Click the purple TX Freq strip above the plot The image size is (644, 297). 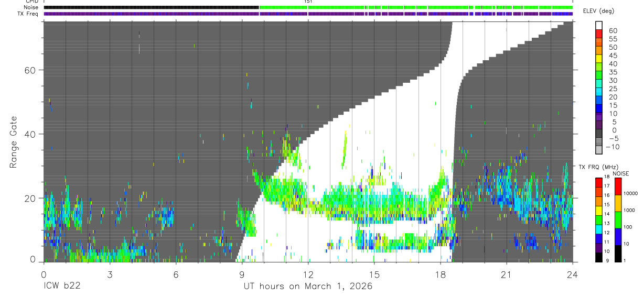pyautogui.click(x=308, y=14)
